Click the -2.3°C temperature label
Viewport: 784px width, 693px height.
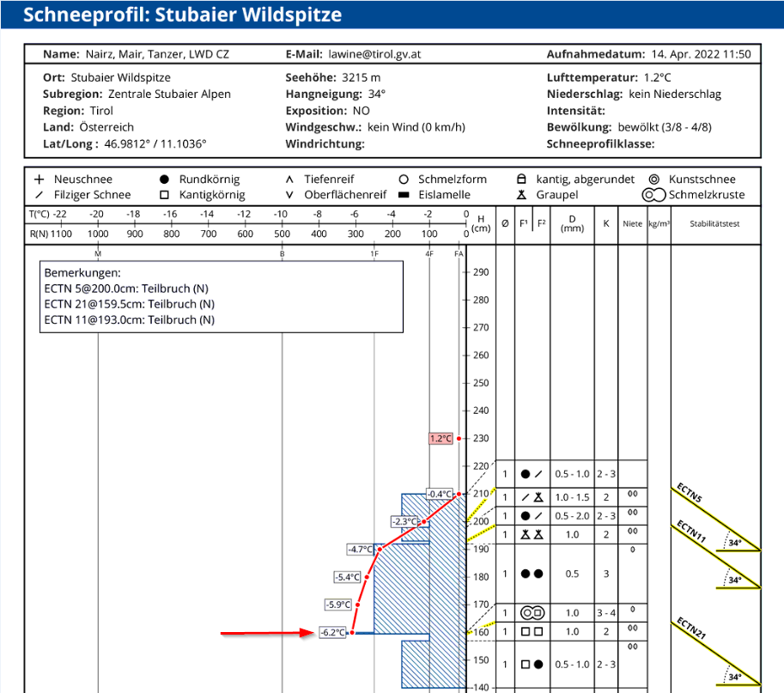point(404,521)
